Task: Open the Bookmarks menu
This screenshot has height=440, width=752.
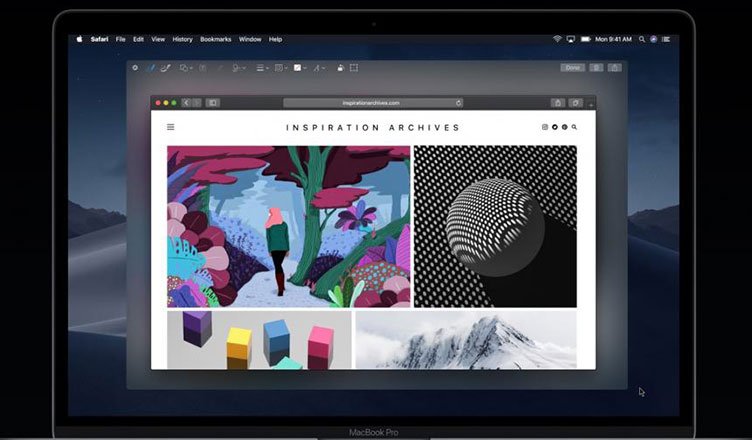Action: click(216, 39)
